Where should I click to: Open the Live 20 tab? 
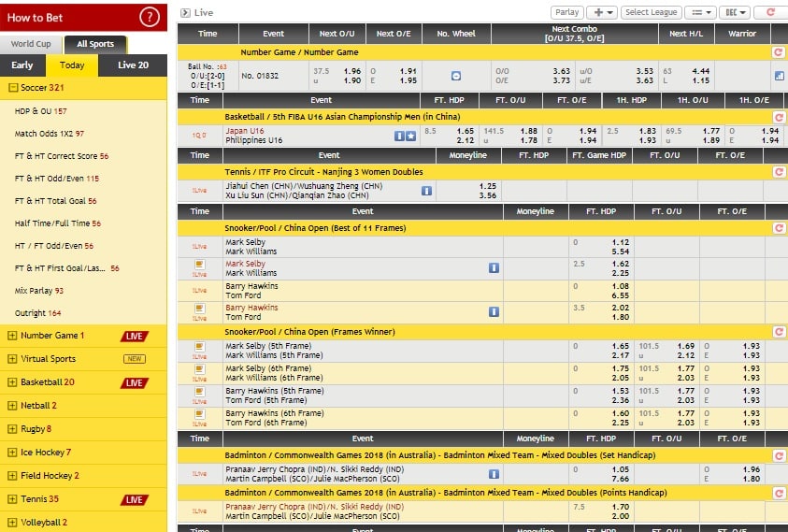133,65
